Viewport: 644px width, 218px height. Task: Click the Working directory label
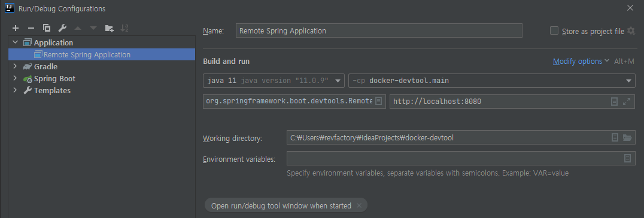coord(232,139)
